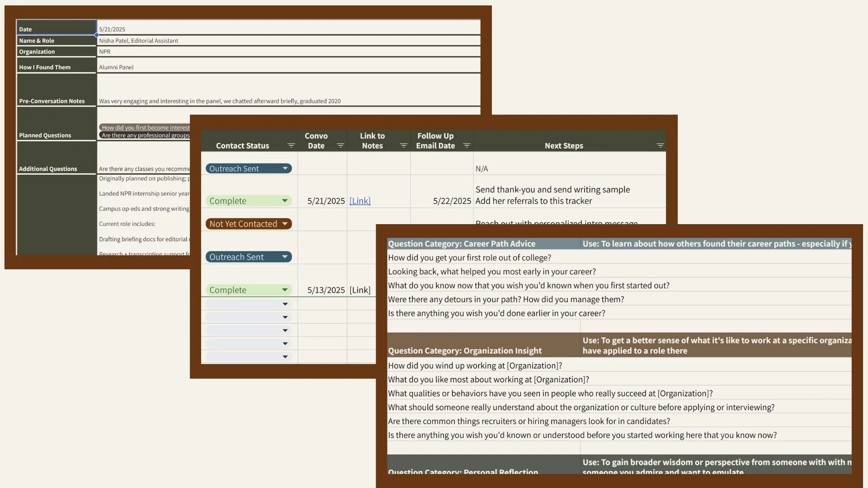Click the question 'How did you get your first role out of college?'
Screen dimensions: 868x488
coord(469,258)
